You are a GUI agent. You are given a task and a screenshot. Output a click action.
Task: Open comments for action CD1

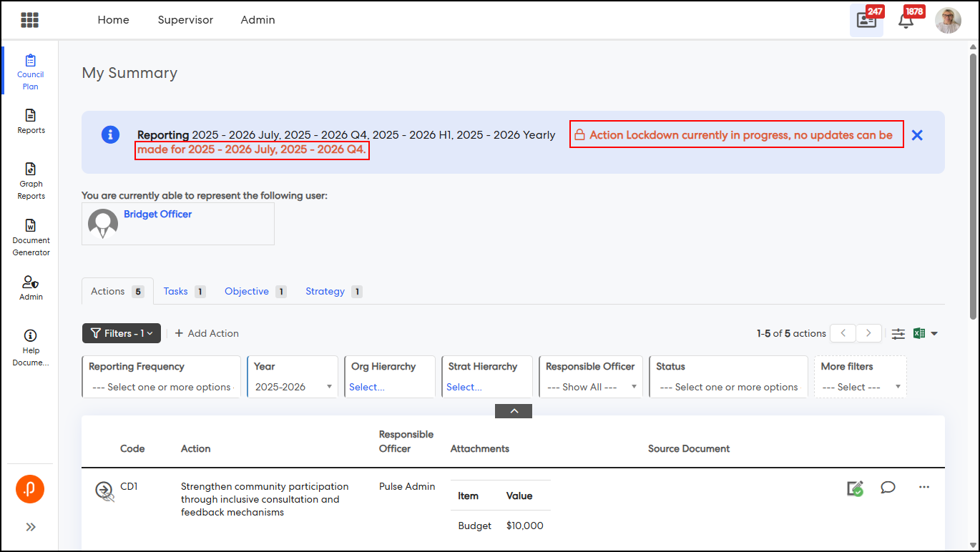click(888, 488)
